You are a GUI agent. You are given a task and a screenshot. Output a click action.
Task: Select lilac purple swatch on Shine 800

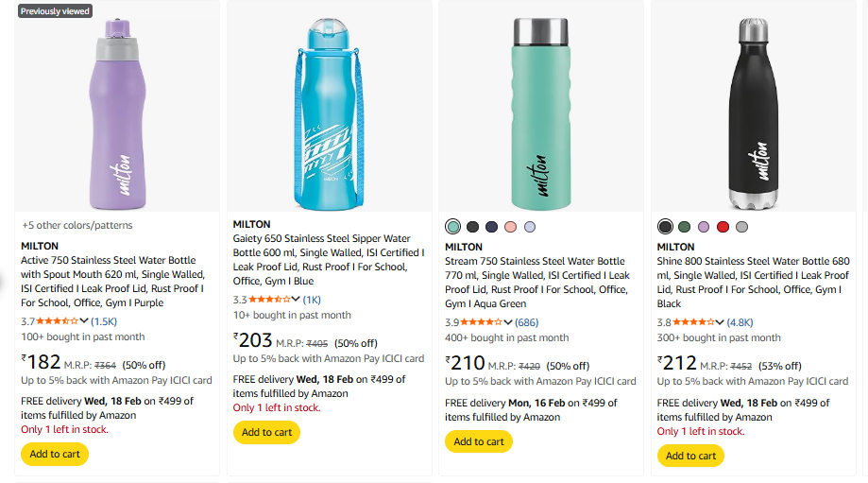tap(704, 227)
